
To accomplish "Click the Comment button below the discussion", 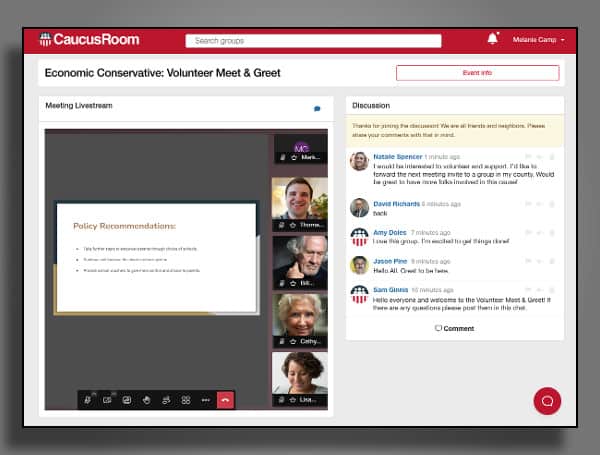I will click(x=455, y=328).
